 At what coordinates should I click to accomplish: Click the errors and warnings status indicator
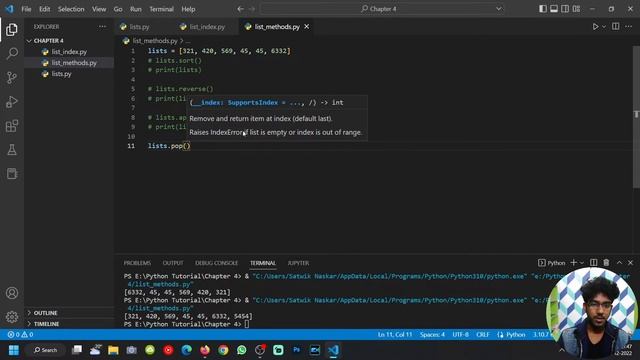[20, 334]
